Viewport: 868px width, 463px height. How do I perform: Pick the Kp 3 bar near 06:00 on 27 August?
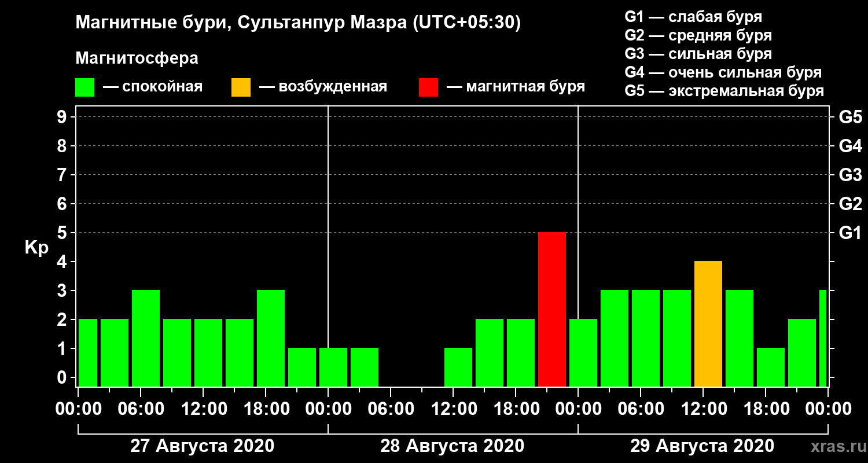[146, 338]
